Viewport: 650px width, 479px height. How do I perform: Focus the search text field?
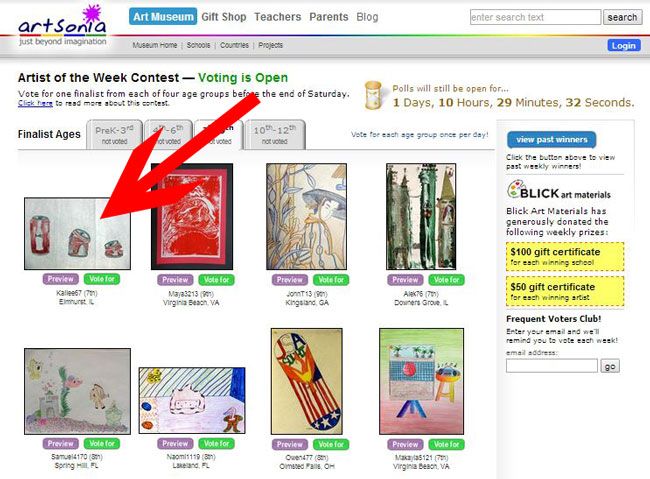point(535,17)
